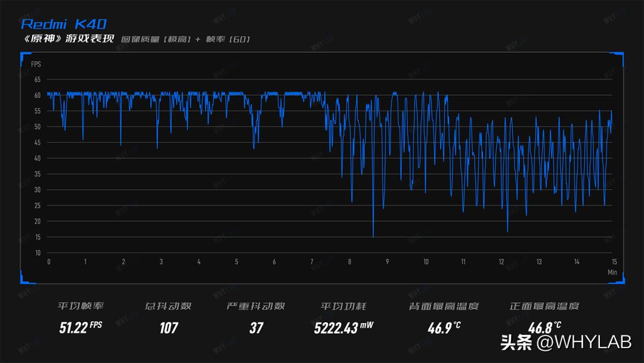Click the 30 FPS axis tick
The image size is (644, 363).
click(38, 189)
